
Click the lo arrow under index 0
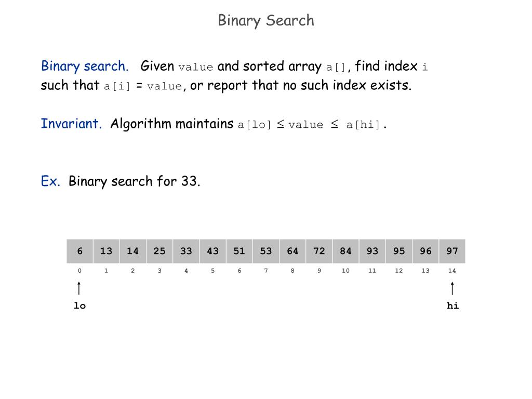tap(79, 288)
